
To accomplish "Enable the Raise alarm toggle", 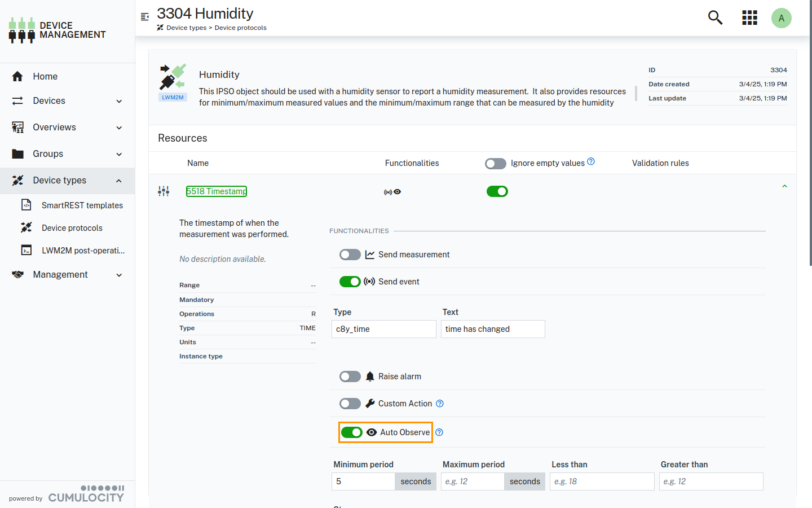I will (350, 376).
